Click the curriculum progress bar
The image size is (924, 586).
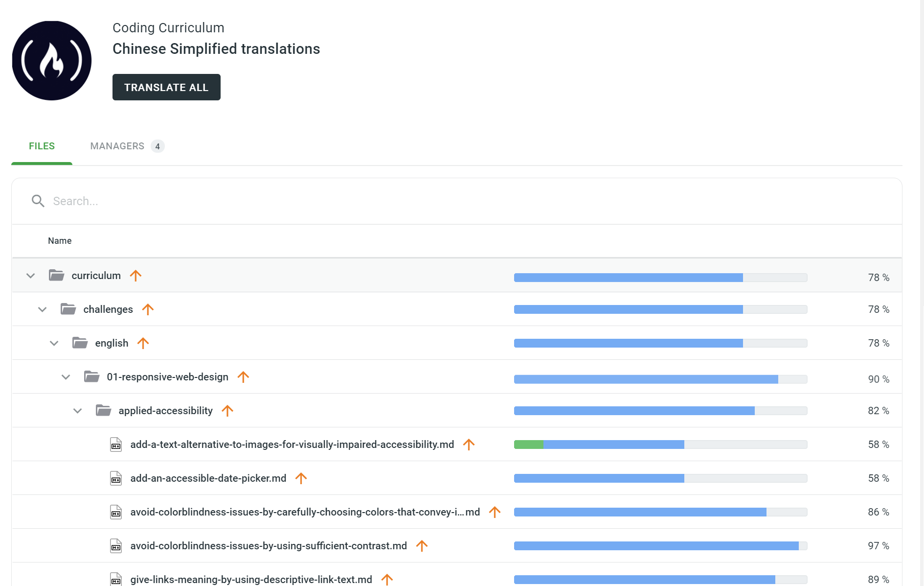click(660, 278)
